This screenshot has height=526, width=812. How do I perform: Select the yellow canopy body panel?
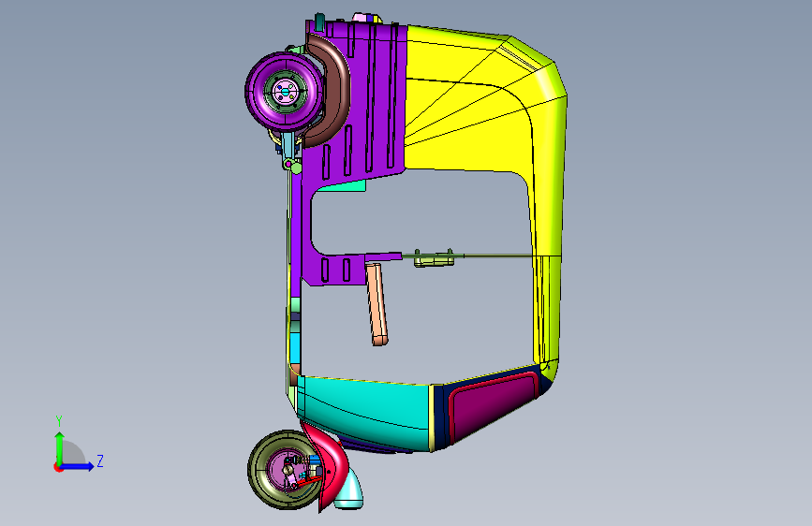466,124
